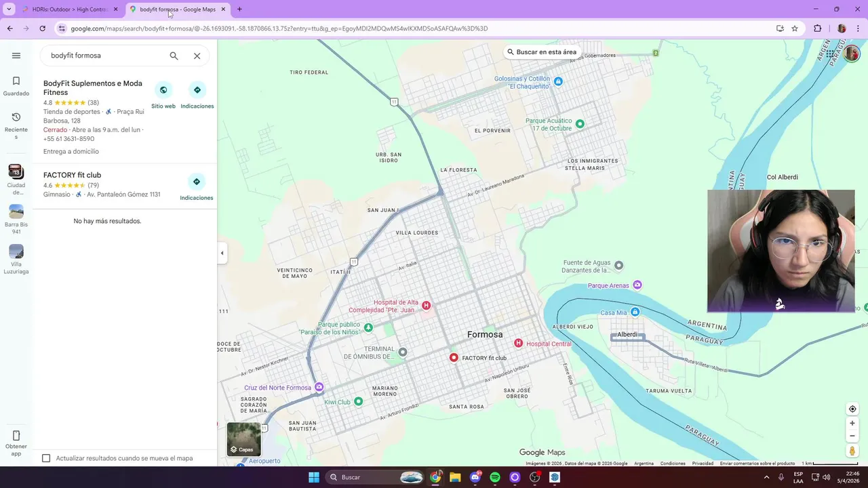Image resolution: width=868 pixels, height=488 pixels.
Task: Select Golosinas y Cotillón El Chaqueñito marker
Action: tap(558, 81)
